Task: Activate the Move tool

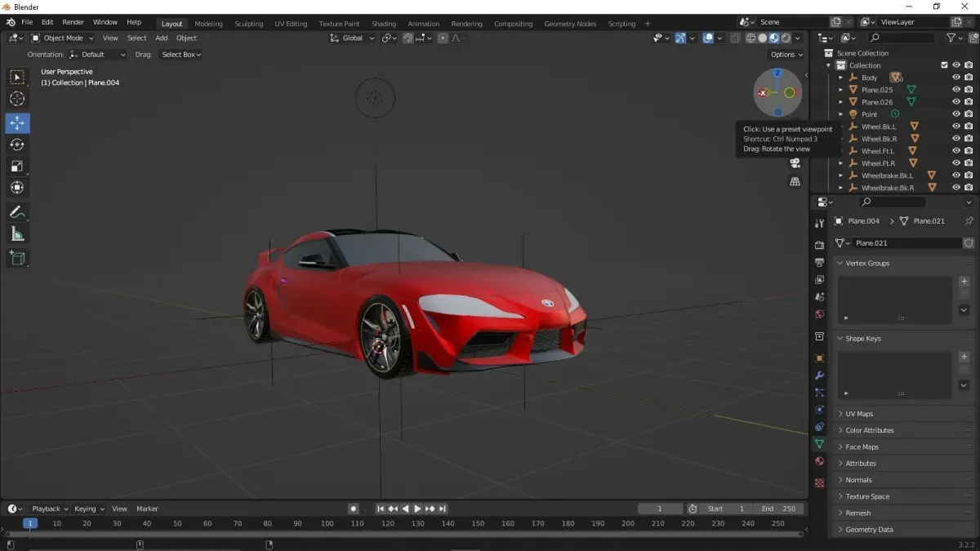Action: (x=17, y=123)
